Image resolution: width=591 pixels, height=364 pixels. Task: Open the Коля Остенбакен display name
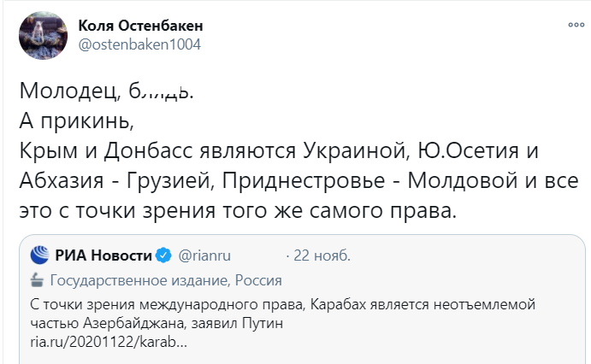point(140,26)
